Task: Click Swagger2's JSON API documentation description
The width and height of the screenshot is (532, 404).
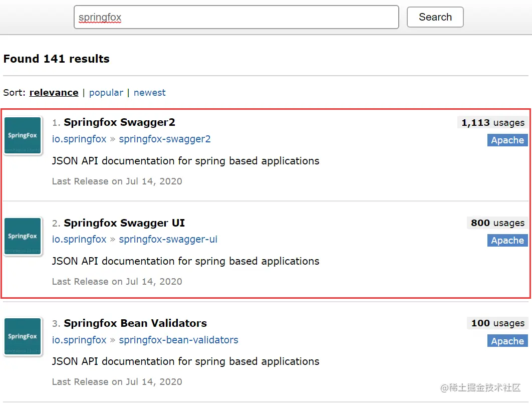Action: [185, 161]
